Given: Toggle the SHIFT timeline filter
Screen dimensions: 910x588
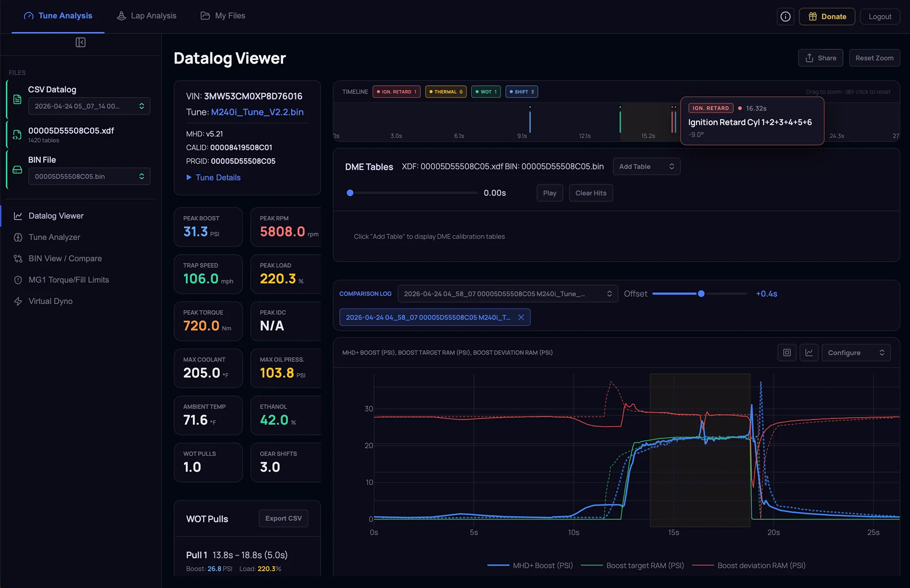Looking at the screenshot, I should pos(522,91).
